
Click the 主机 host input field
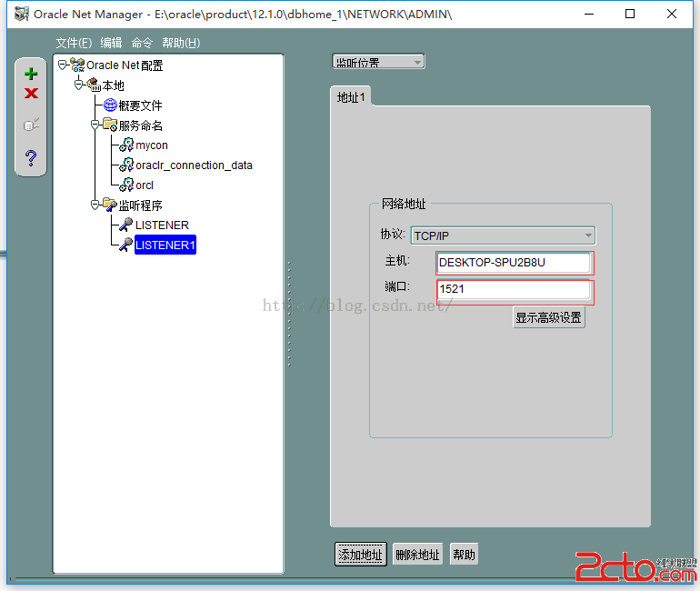515,263
